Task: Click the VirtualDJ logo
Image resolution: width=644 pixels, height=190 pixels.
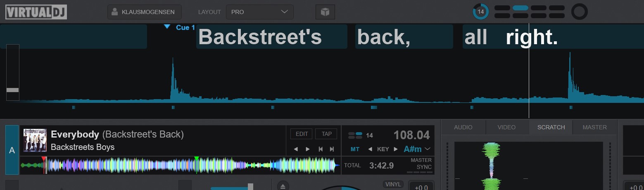Action: pyautogui.click(x=36, y=12)
